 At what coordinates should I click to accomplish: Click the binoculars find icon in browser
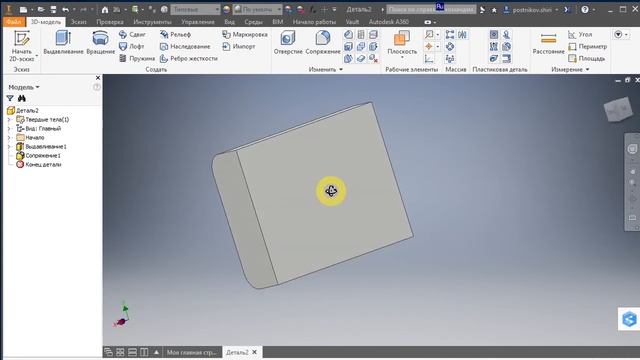pyautogui.click(x=22, y=98)
